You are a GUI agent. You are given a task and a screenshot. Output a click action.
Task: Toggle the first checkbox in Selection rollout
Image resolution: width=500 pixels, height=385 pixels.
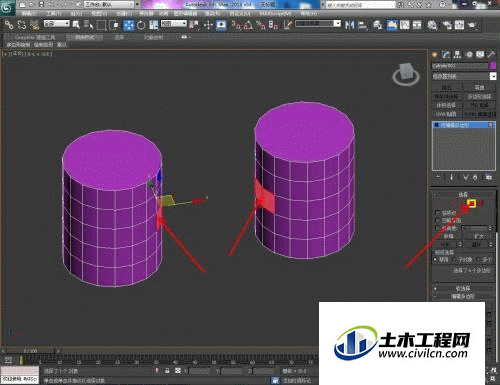click(438, 212)
